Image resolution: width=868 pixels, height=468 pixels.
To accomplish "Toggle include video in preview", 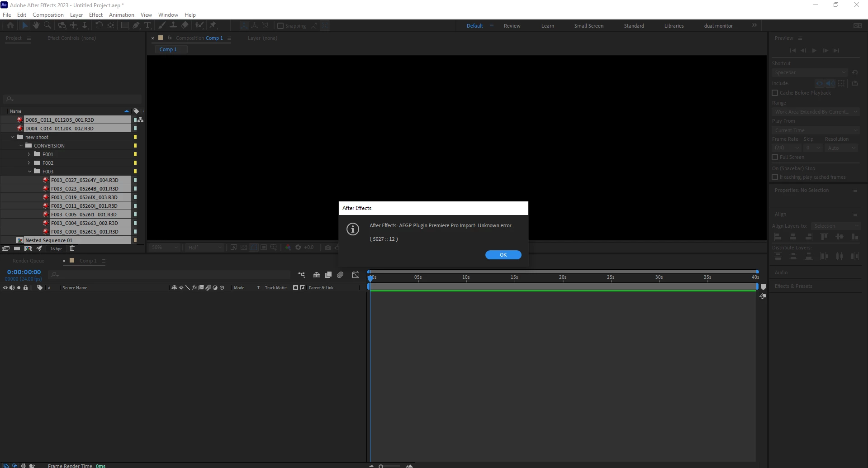I will pyautogui.click(x=819, y=83).
